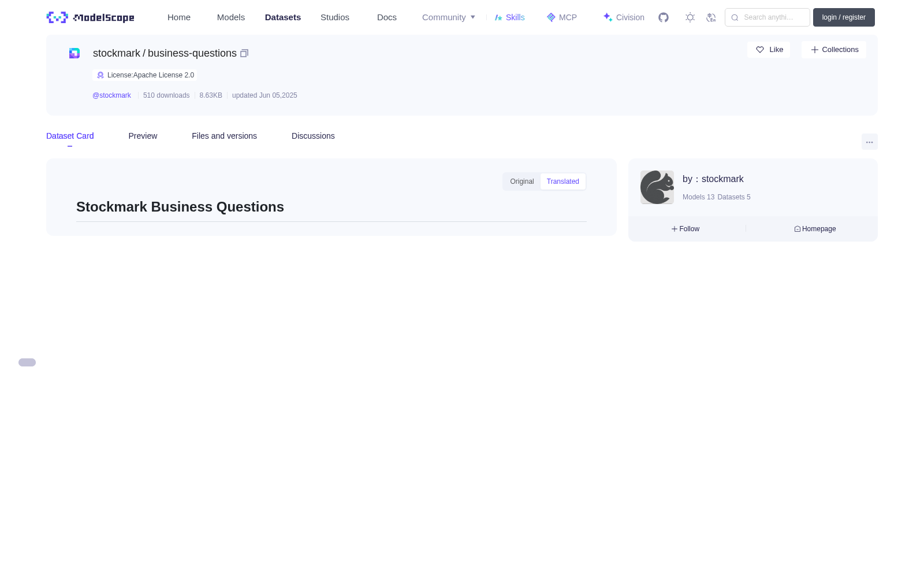
Task: Toggle the light/dark theme sun icon
Action: (690, 17)
